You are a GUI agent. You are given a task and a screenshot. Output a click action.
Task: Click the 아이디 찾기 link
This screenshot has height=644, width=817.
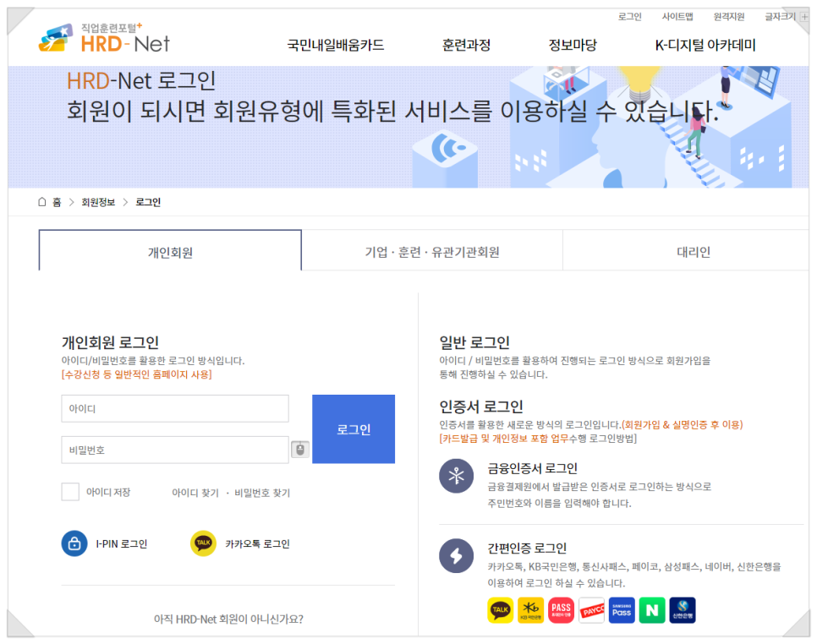pyautogui.click(x=195, y=493)
